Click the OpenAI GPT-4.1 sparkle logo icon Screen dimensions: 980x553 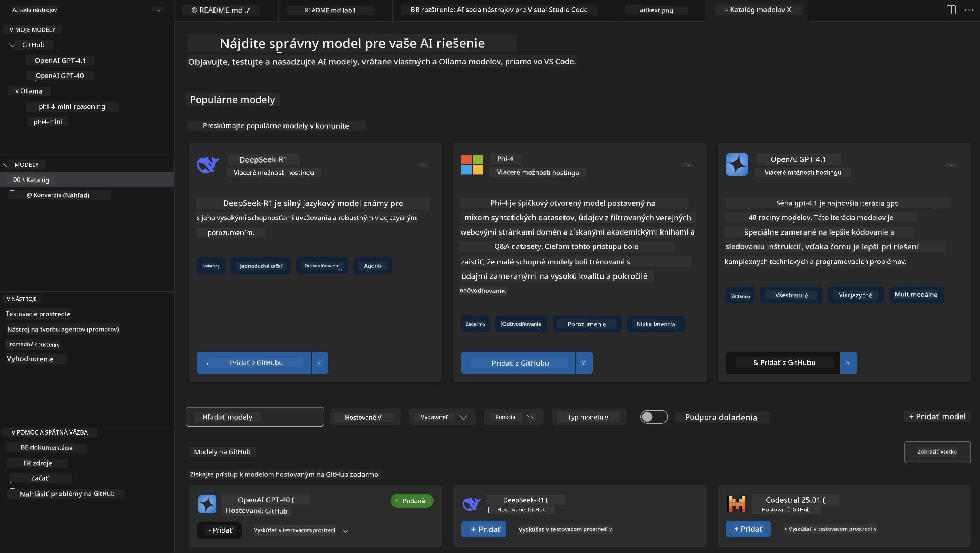737,165
